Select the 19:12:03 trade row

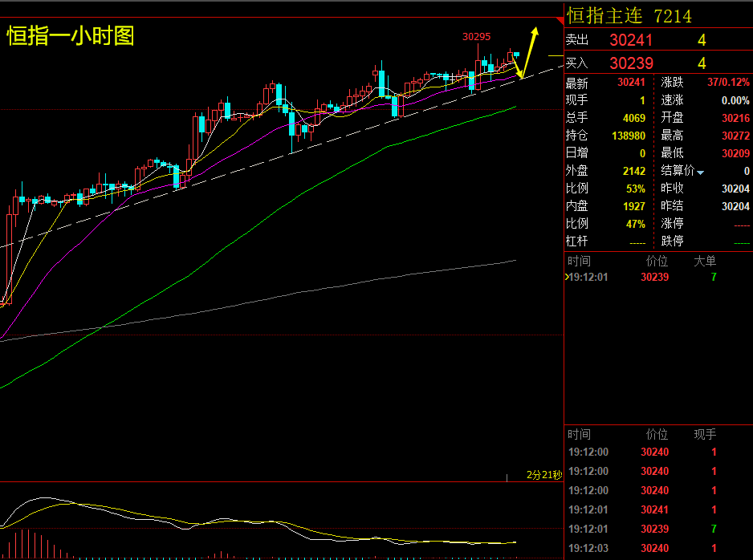tap(658, 548)
